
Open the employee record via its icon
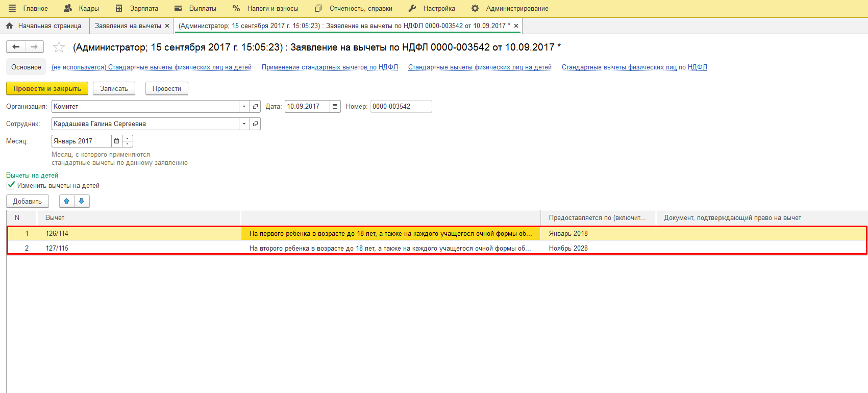(255, 124)
